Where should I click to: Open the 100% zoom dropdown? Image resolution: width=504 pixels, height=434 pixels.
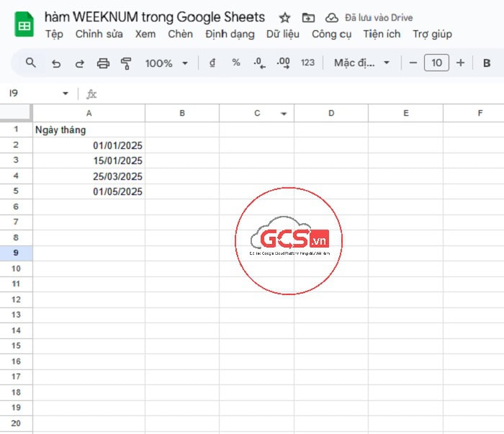(x=166, y=63)
